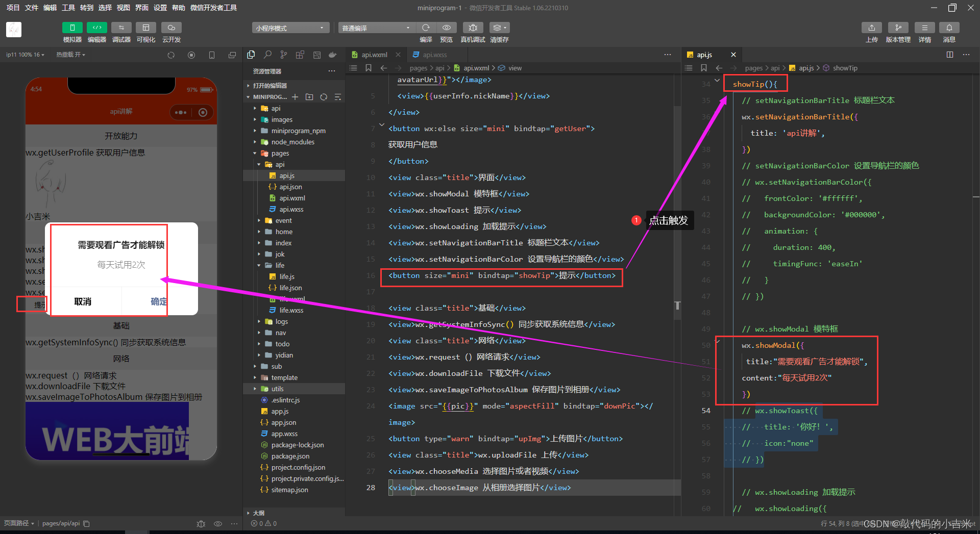Toggle split editor icon right pane
Image resolution: width=980 pixels, height=534 pixels.
[950, 55]
